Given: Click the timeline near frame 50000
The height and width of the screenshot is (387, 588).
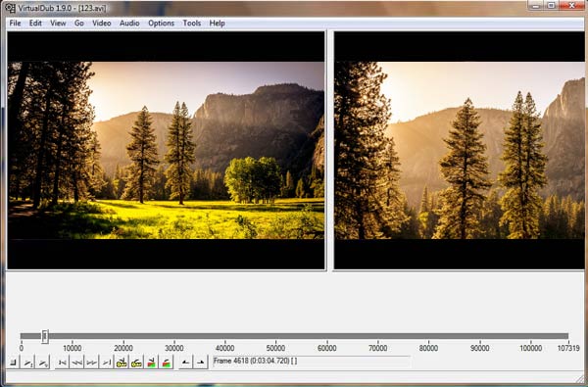Looking at the screenshot, I should (275, 336).
